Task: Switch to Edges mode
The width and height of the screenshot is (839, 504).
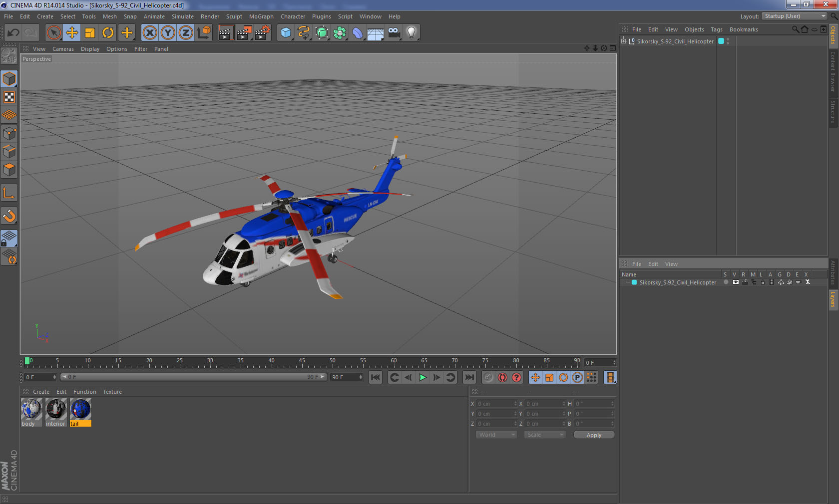Action: [x=9, y=152]
